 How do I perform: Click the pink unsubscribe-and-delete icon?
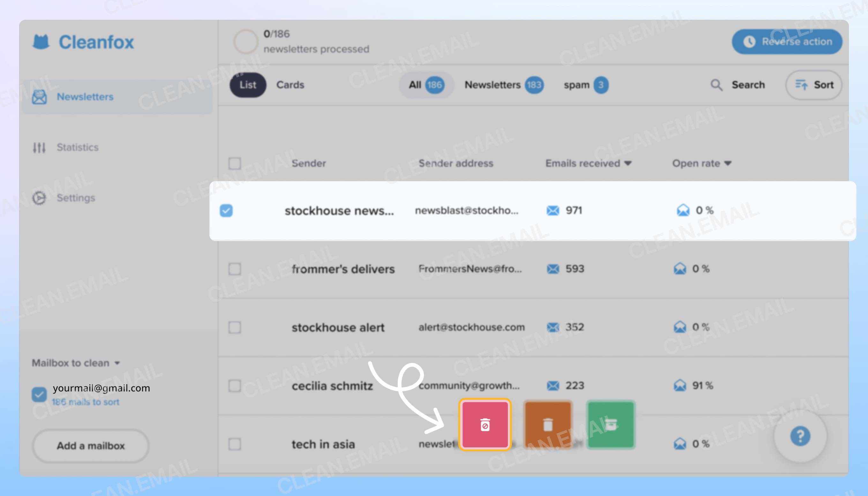click(485, 425)
